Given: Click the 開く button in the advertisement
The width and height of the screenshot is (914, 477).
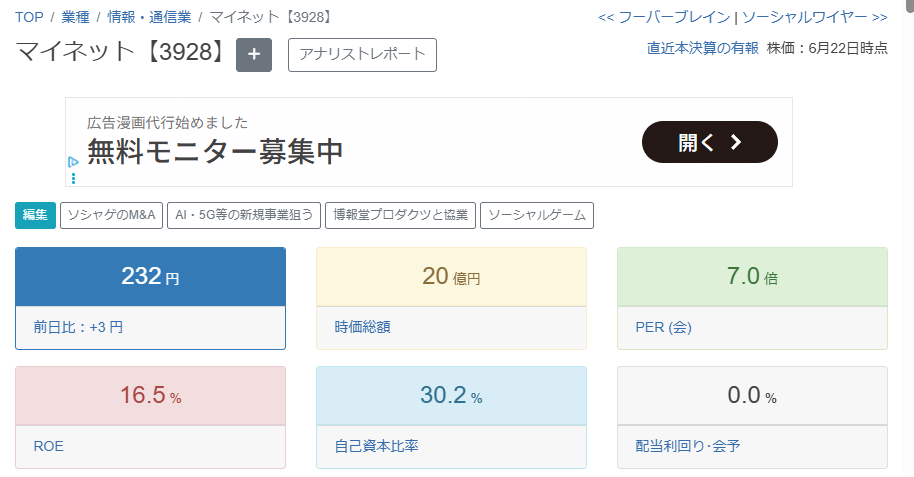Looking at the screenshot, I should click(x=709, y=142).
